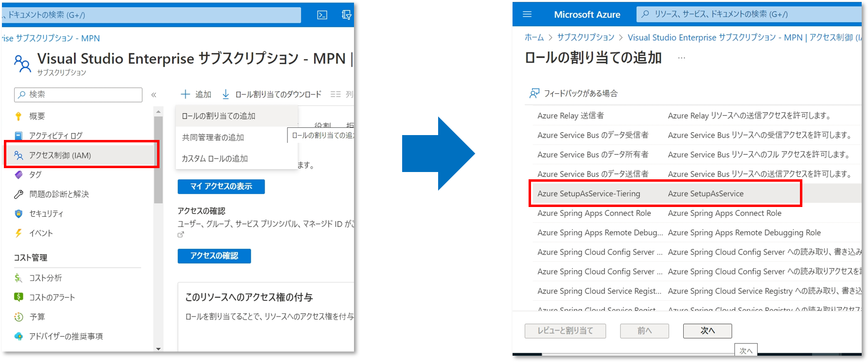Click the budget icon
Screen dimensions: 868x362
click(18, 317)
